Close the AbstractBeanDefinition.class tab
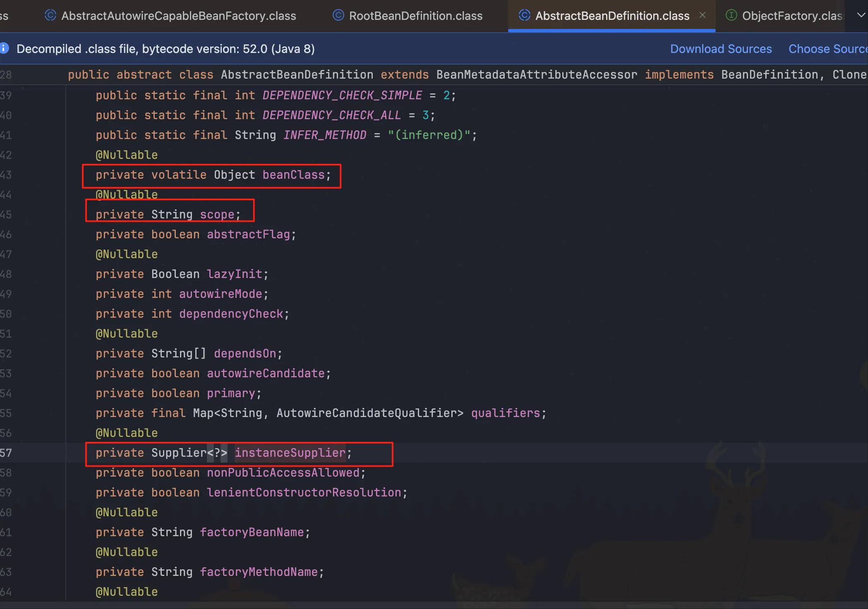This screenshot has height=609, width=868. click(x=703, y=15)
